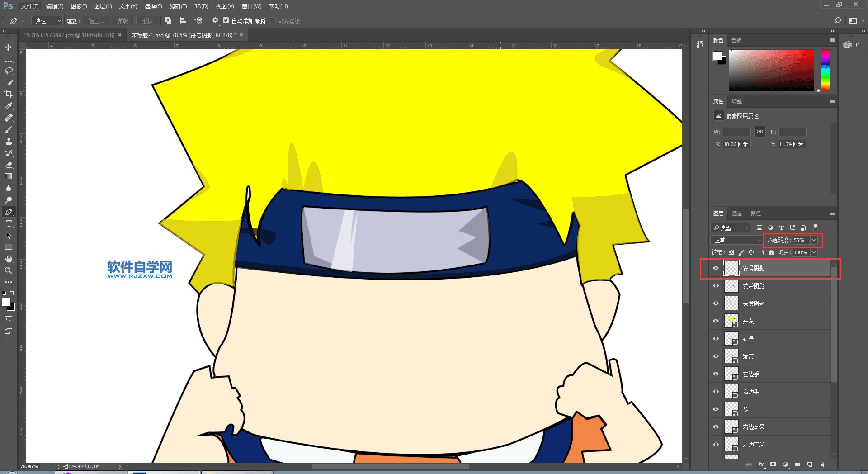Select the Move tool
The image size is (868, 474).
9,47
